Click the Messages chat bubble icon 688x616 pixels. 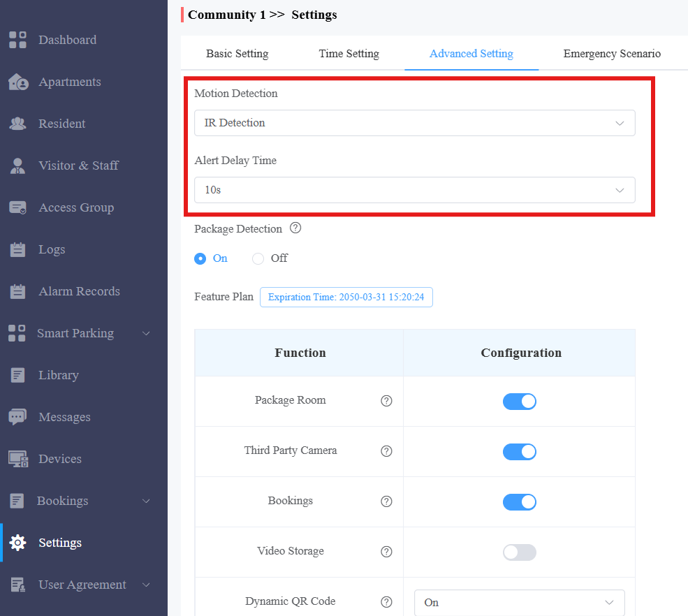(17, 417)
